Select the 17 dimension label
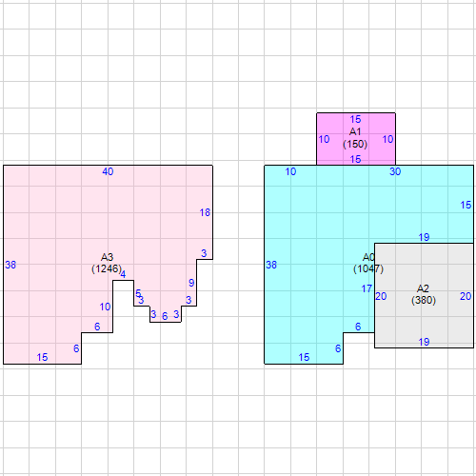 [367, 288]
